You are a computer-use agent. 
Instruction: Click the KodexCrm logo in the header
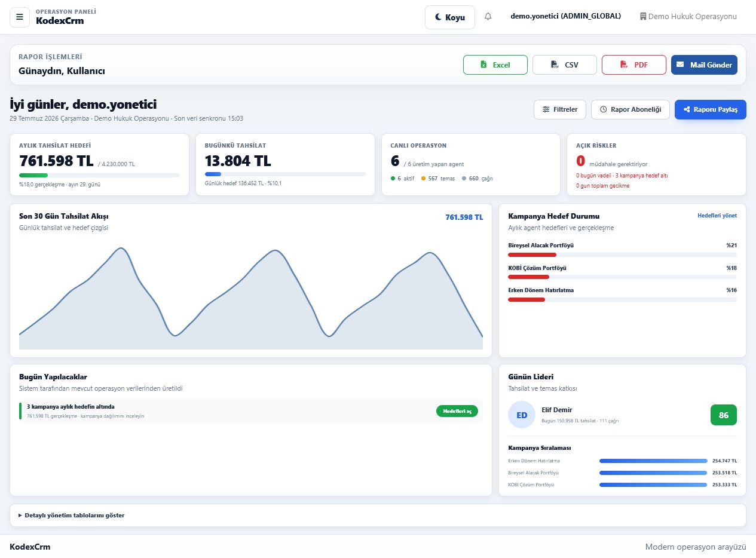(60, 20)
